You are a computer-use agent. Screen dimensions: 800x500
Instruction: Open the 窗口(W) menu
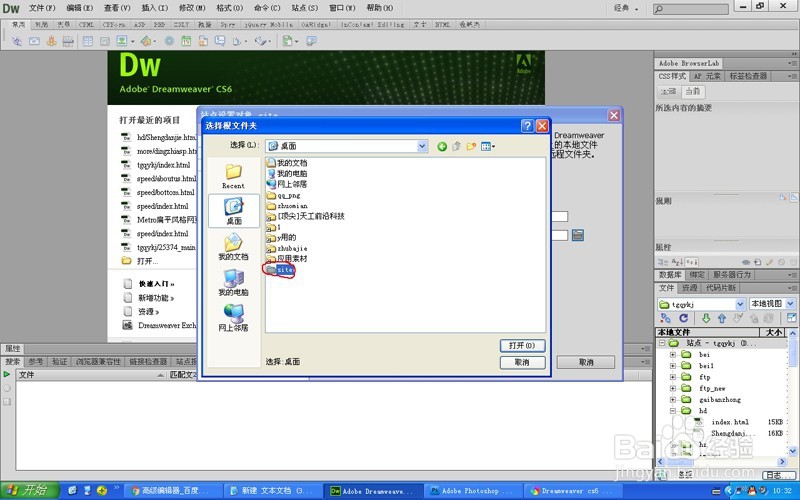click(342, 8)
